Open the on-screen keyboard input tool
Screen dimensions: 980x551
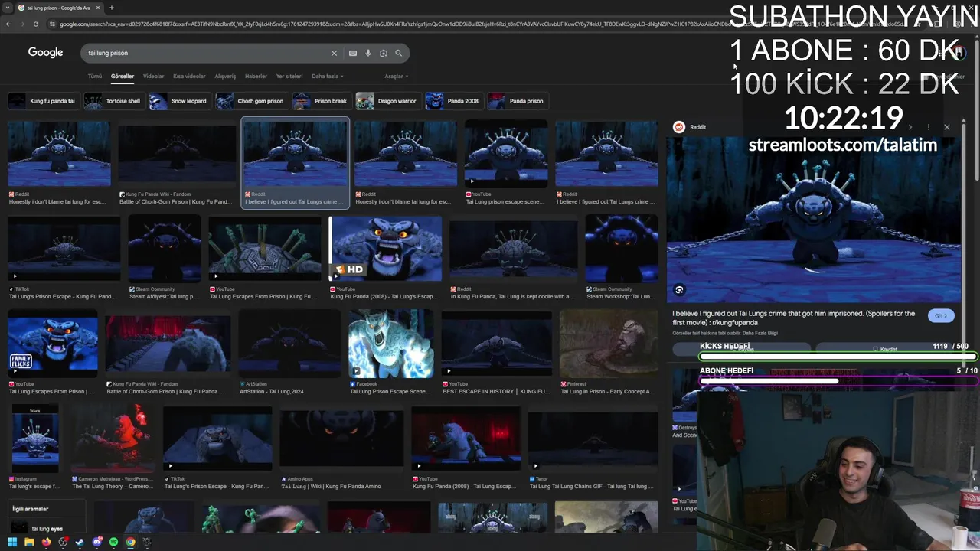tap(352, 53)
